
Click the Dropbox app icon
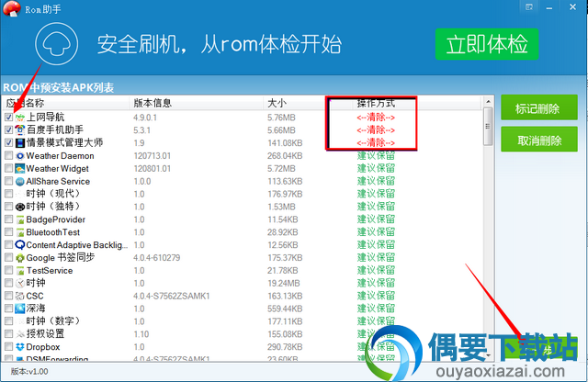tap(20, 347)
